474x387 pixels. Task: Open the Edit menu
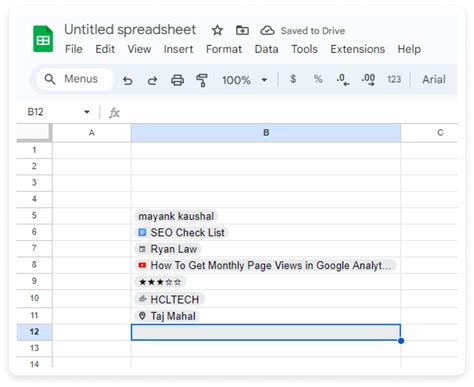105,49
